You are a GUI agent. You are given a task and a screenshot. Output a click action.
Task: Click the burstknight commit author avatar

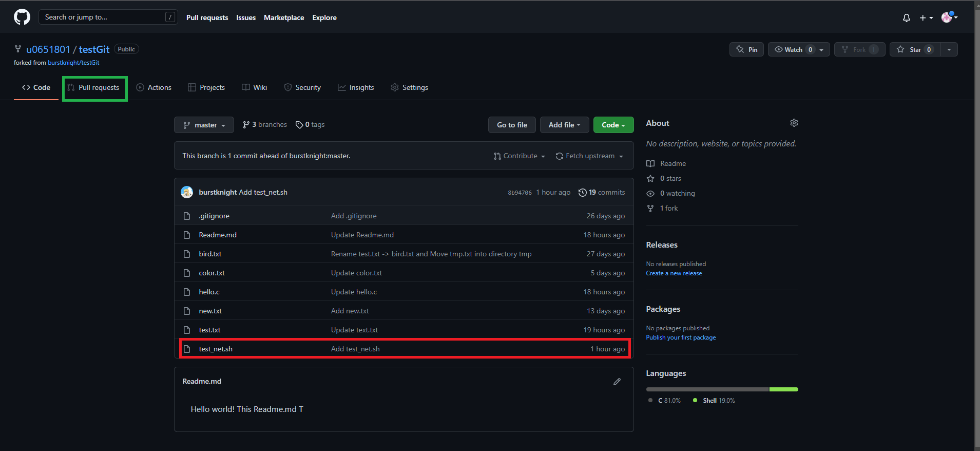point(187,192)
